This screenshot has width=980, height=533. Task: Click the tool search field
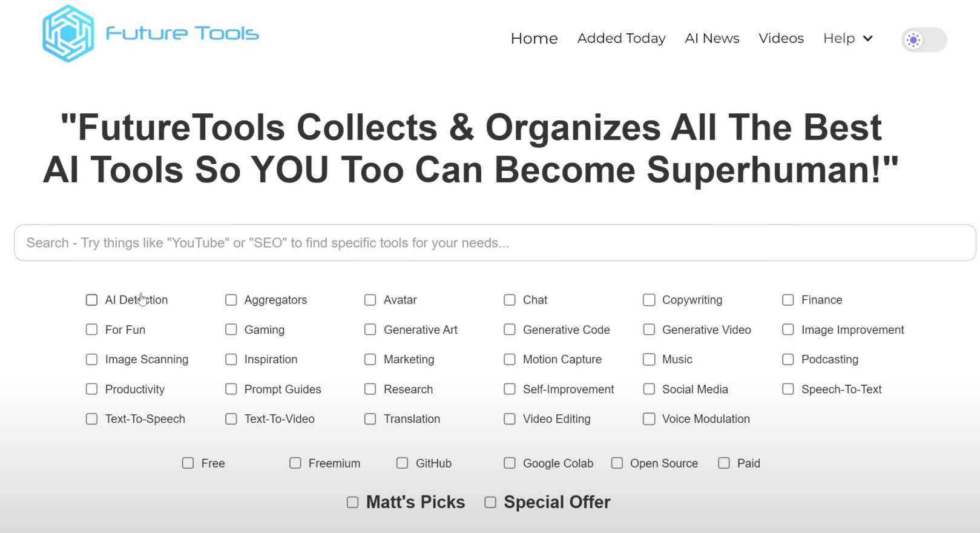pos(494,243)
